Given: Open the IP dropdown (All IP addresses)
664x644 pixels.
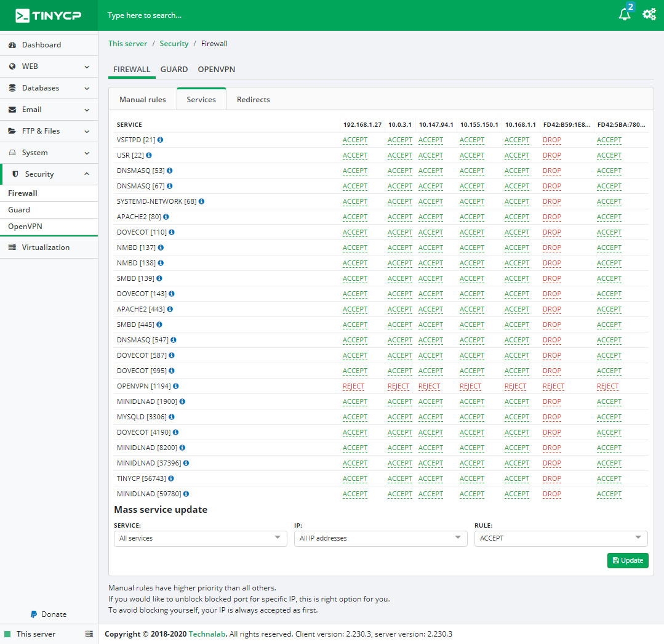Looking at the screenshot, I should [381, 539].
